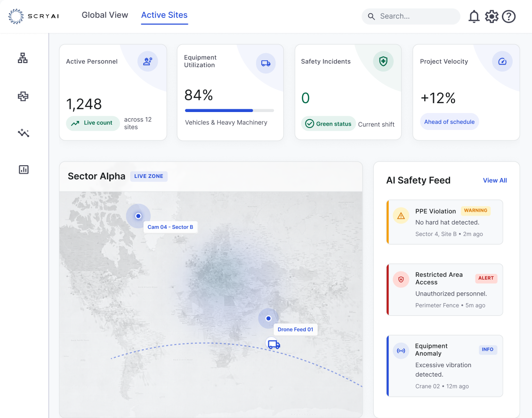Open View All in AI Safety Feed

pyautogui.click(x=495, y=180)
